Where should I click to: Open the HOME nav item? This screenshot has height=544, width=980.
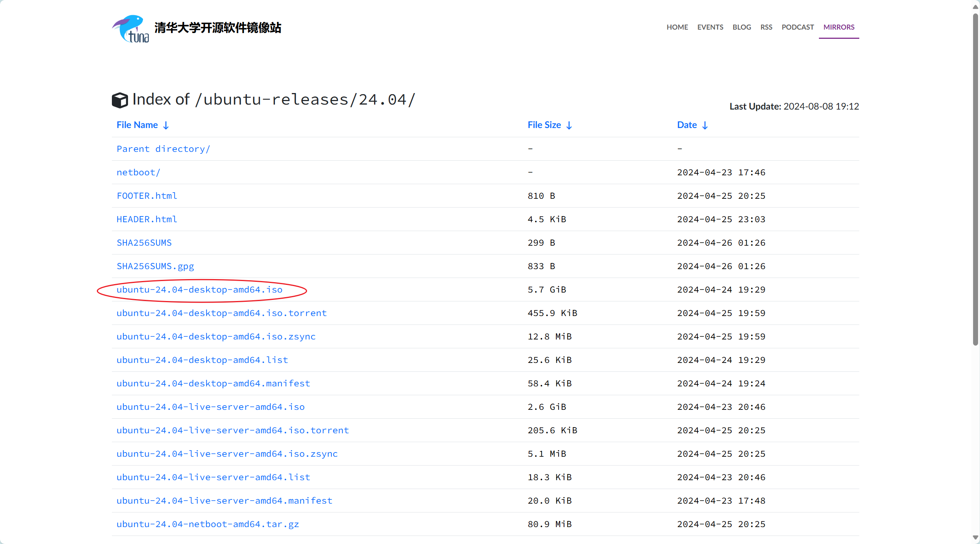pyautogui.click(x=677, y=27)
